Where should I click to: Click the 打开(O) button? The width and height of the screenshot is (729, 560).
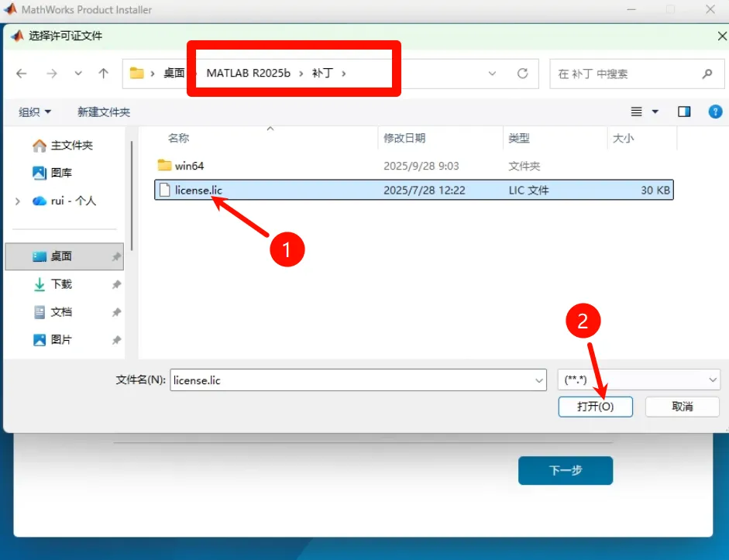click(x=595, y=407)
